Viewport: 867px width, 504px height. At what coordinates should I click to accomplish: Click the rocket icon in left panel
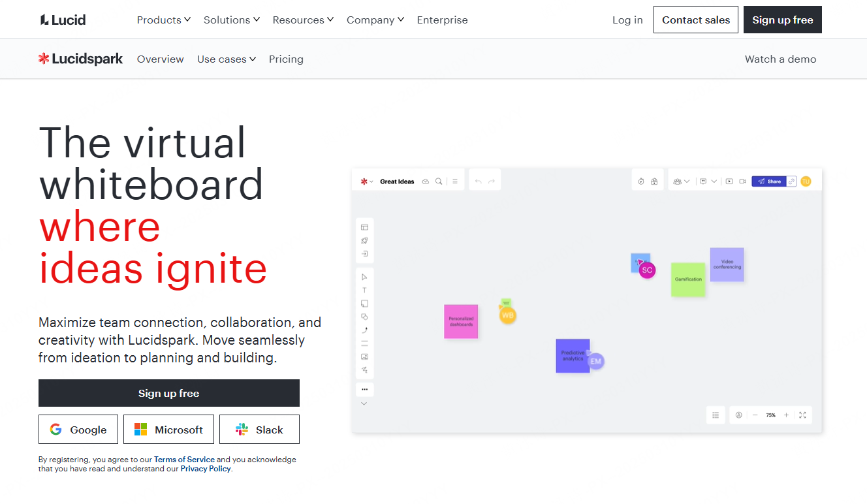[x=364, y=240]
